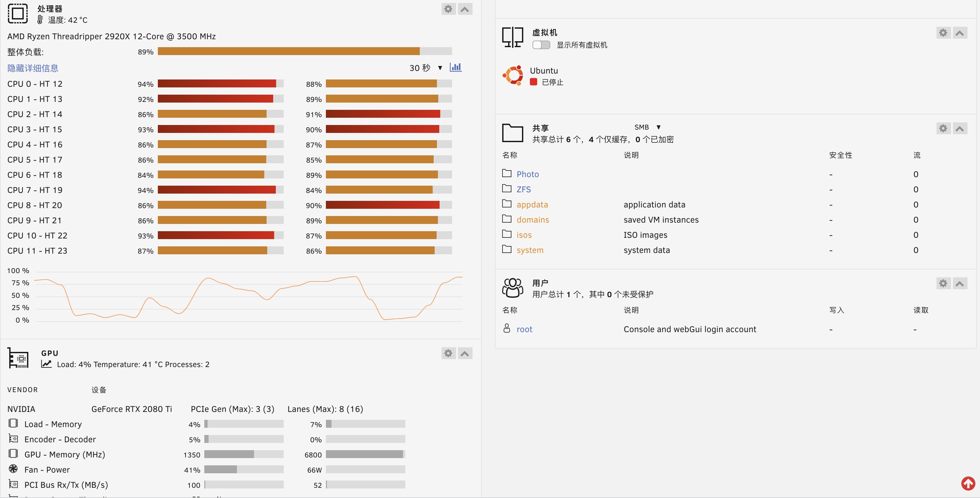Click the thermometer icon next to 温度
This screenshot has height=498, width=980.
click(x=40, y=19)
